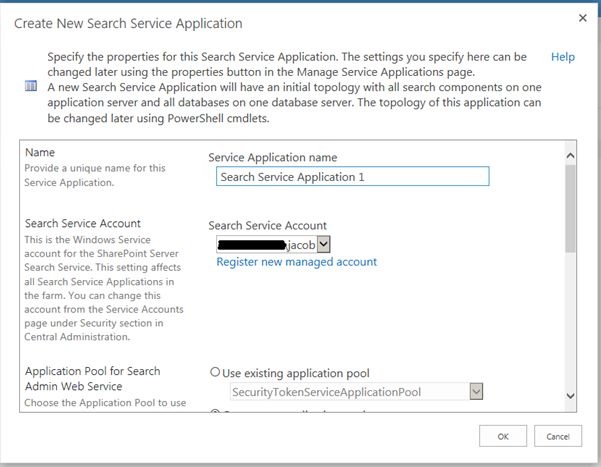
Task: Click the scroll down arrow in settings pane
Action: point(570,396)
